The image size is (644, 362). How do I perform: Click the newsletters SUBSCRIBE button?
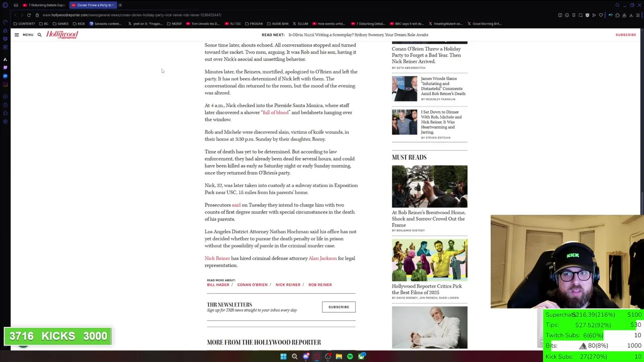(x=339, y=307)
